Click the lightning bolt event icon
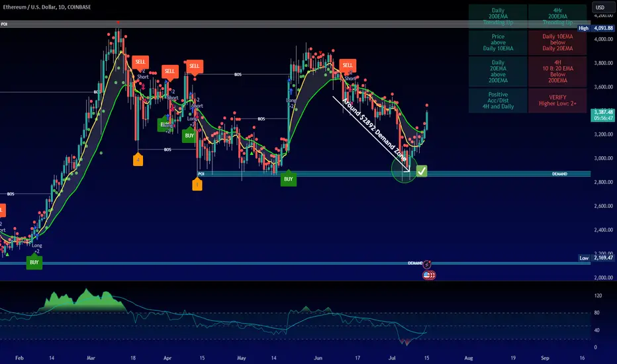This screenshot has width=617, height=364. coord(427,265)
